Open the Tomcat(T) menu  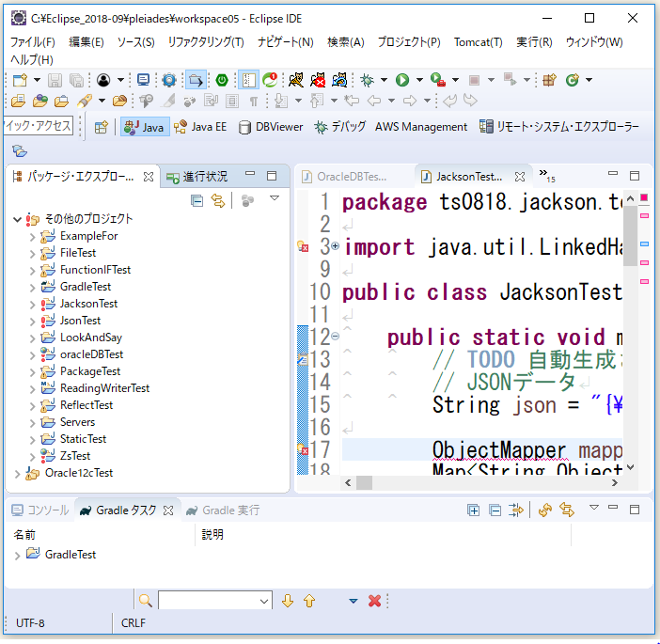[479, 42]
